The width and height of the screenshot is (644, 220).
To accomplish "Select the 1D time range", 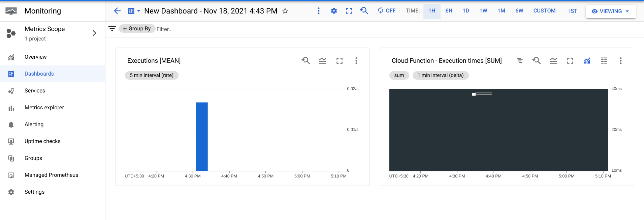I will (x=466, y=11).
